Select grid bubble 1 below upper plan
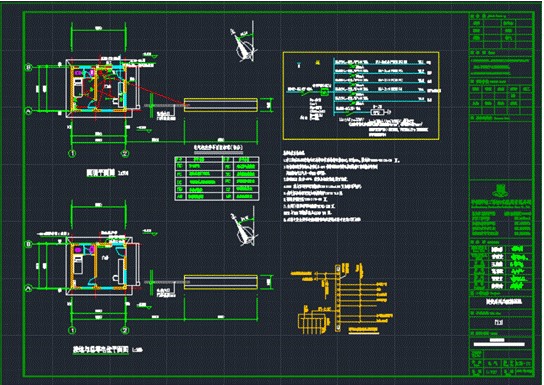Screen dimensions: 544x385 pyautogui.click(x=72, y=153)
